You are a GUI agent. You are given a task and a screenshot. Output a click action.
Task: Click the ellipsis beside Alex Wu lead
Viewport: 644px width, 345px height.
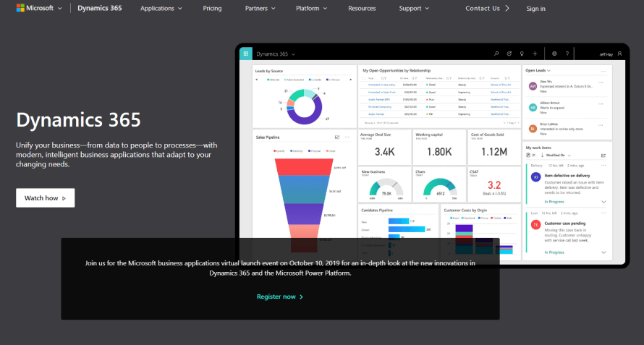601,82
